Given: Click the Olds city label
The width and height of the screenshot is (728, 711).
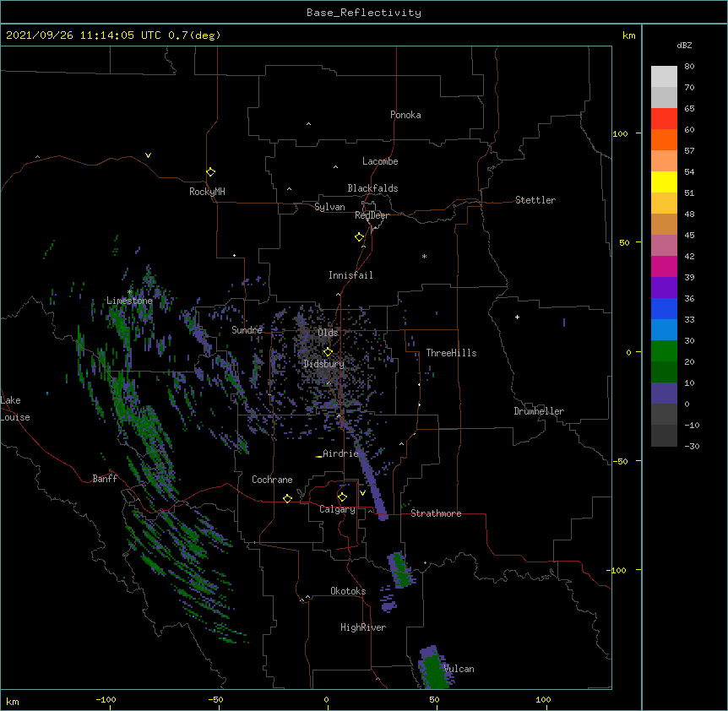Looking at the screenshot, I should [x=328, y=333].
